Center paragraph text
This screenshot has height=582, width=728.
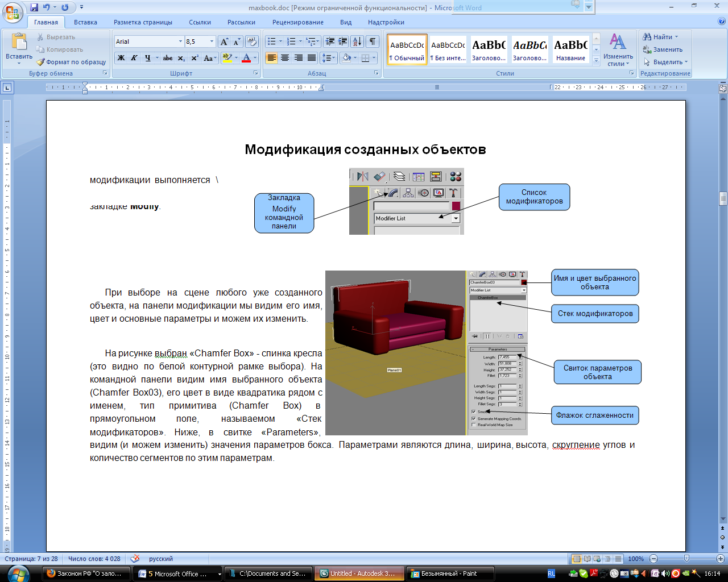coord(285,58)
